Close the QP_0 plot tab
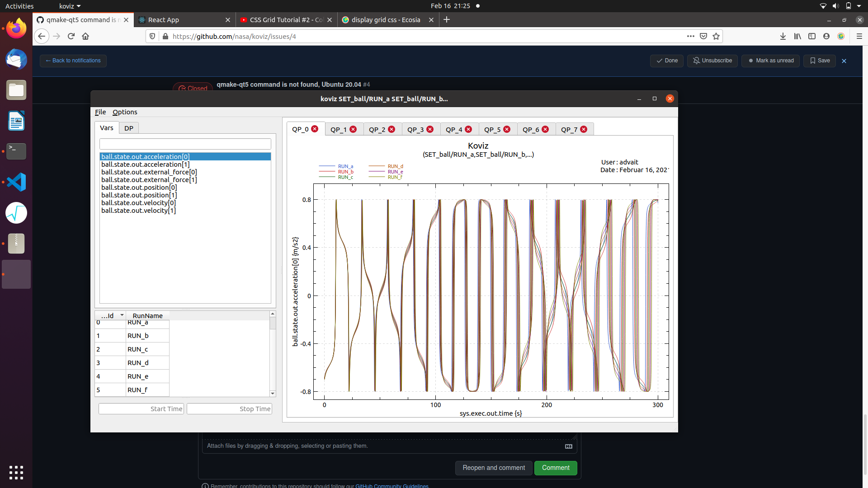This screenshot has width=868, height=488. (x=315, y=129)
